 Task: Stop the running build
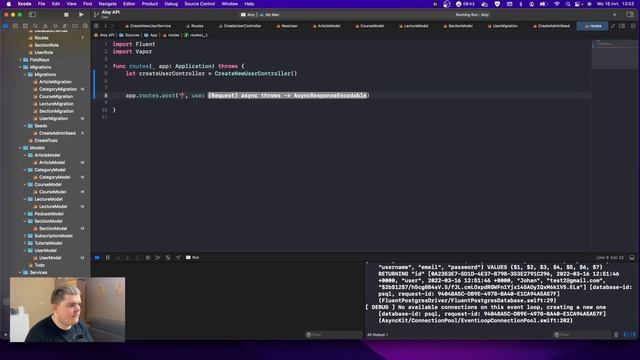tap(66, 15)
